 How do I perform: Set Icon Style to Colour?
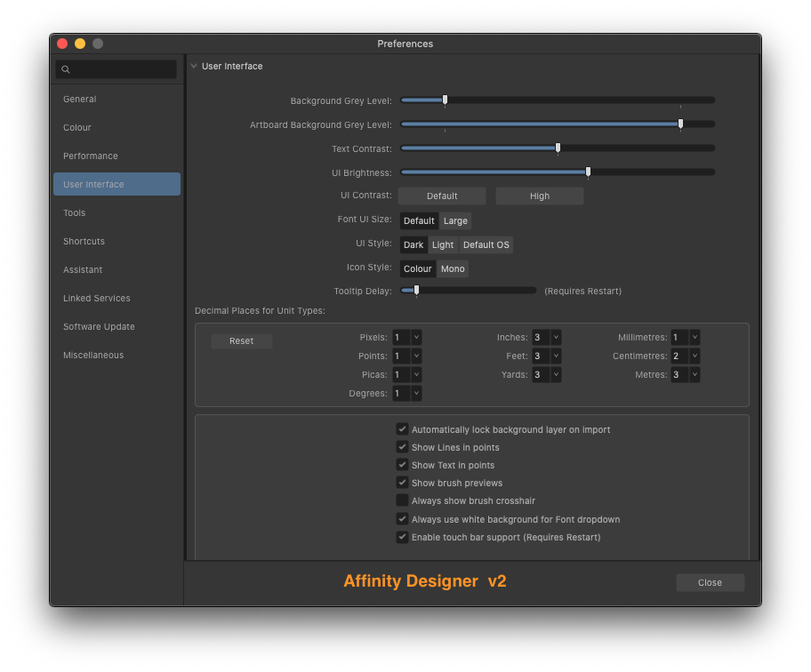[417, 268]
